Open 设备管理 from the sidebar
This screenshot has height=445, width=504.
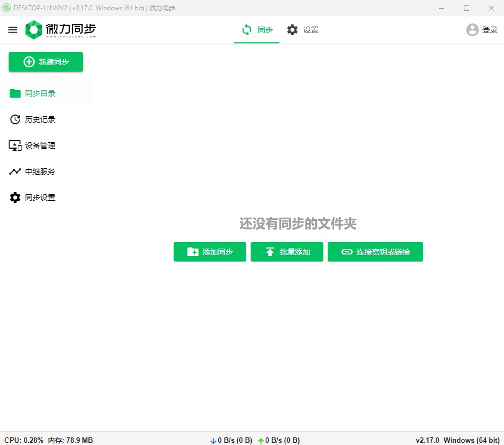coord(40,145)
